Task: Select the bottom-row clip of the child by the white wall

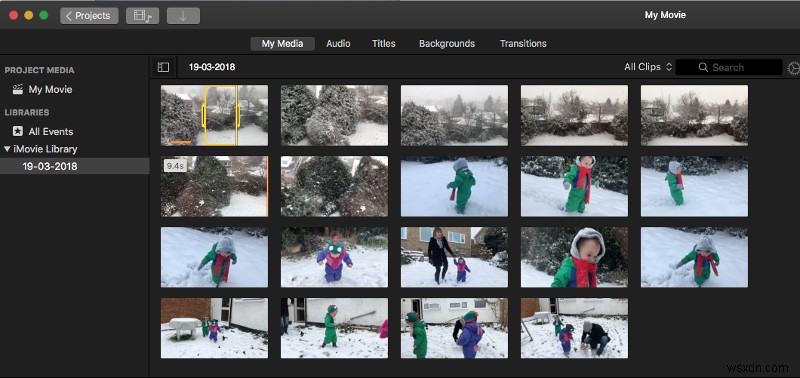Action: click(x=334, y=328)
